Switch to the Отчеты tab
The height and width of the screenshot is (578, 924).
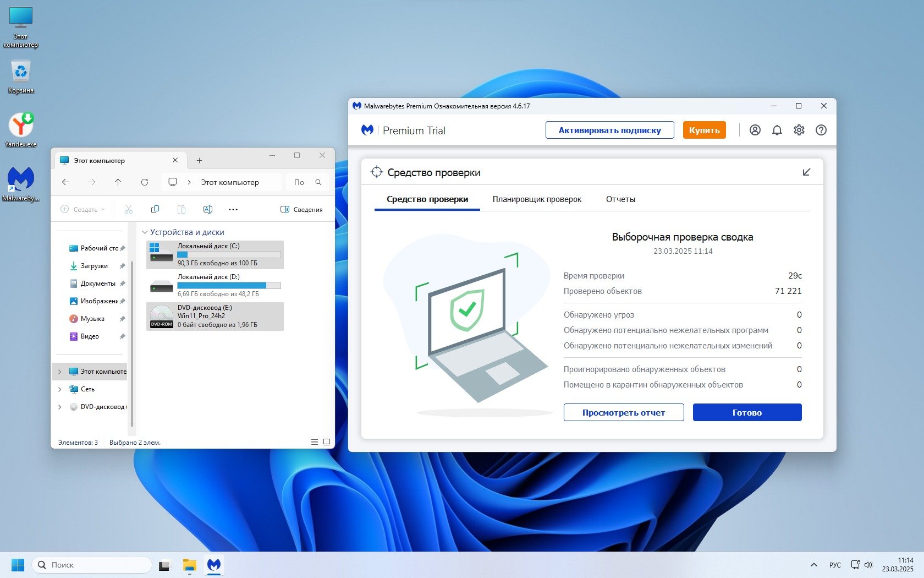(620, 199)
